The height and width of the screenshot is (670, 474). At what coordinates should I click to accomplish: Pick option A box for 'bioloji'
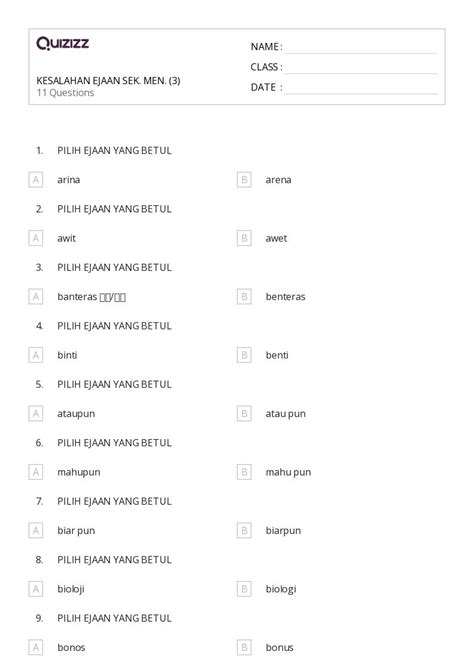36,589
